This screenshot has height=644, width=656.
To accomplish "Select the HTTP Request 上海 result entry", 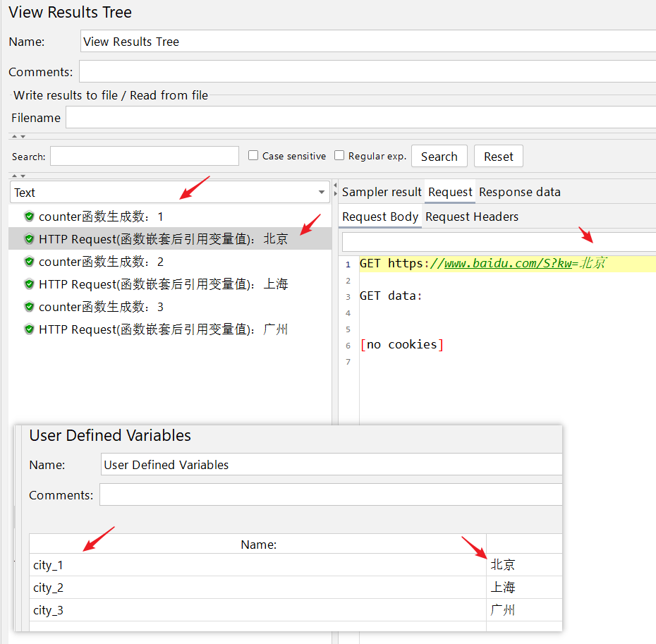I will coord(163,284).
